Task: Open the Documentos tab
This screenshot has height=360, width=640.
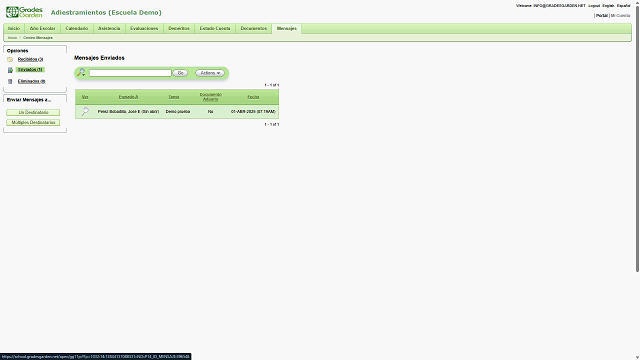Action: pyautogui.click(x=253, y=29)
